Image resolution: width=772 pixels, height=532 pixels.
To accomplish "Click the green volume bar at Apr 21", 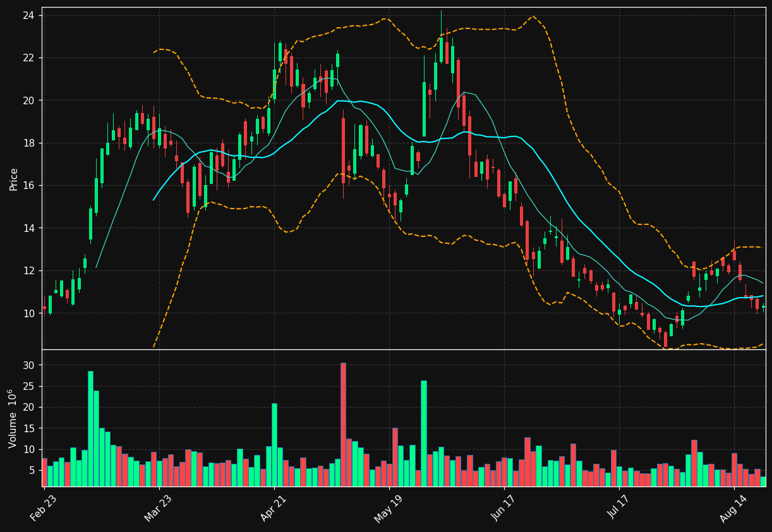I will click(274, 445).
